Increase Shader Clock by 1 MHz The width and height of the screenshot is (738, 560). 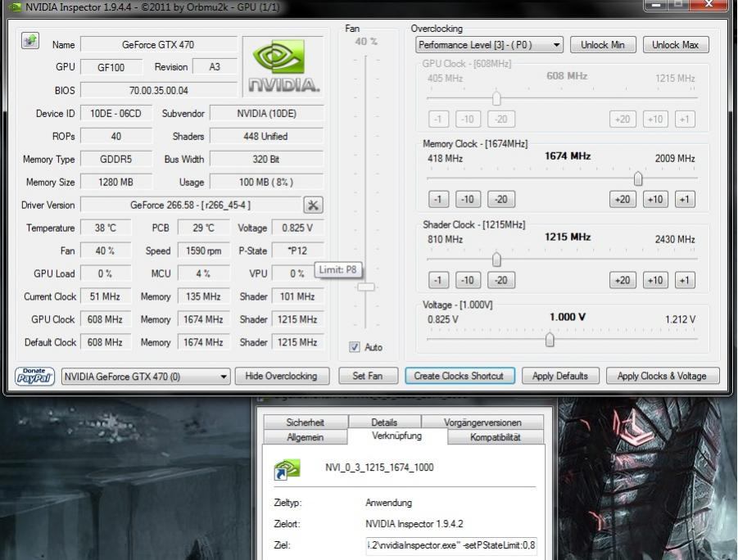click(x=684, y=280)
